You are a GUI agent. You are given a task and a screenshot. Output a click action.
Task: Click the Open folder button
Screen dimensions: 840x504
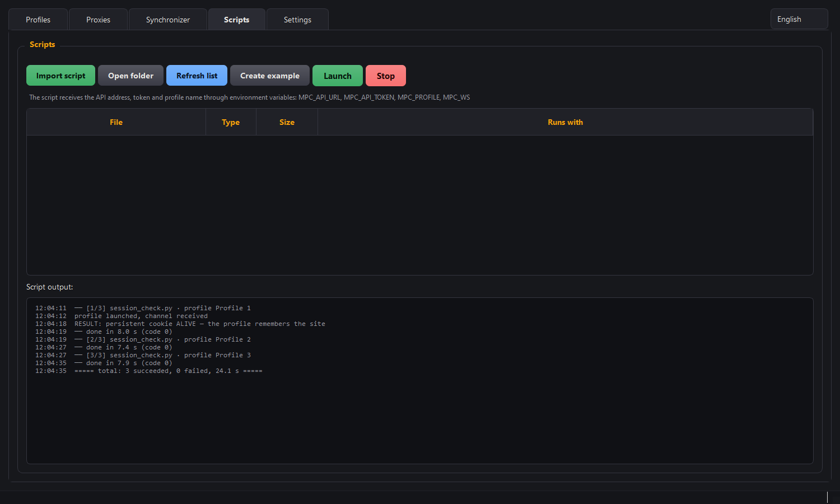point(130,76)
